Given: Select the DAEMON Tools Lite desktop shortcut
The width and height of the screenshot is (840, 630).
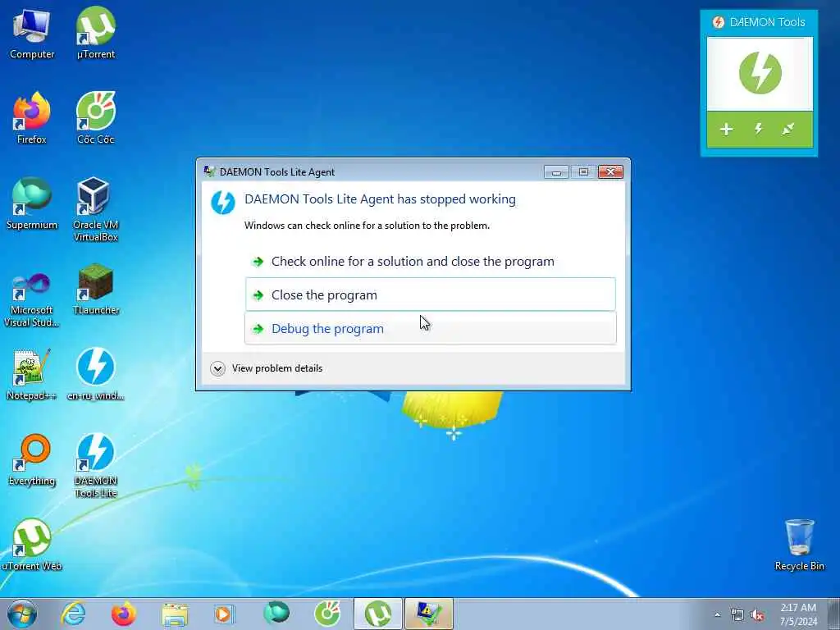Looking at the screenshot, I should pyautogui.click(x=96, y=465).
